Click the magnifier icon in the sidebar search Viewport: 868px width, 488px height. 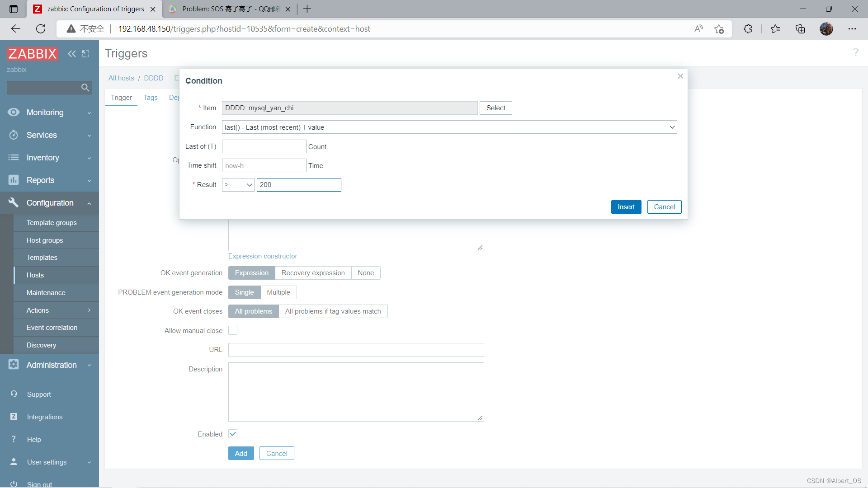point(85,88)
